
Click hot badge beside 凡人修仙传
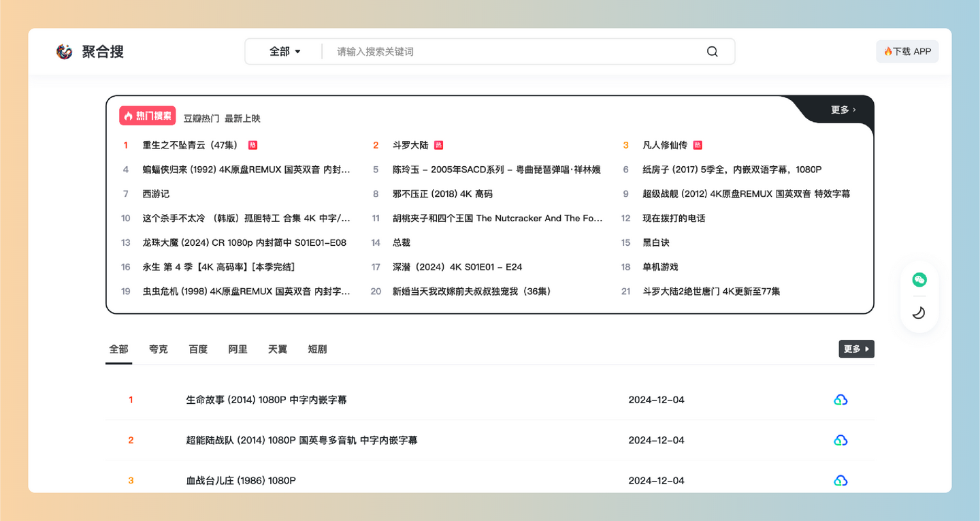pyautogui.click(x=698, y=145)
